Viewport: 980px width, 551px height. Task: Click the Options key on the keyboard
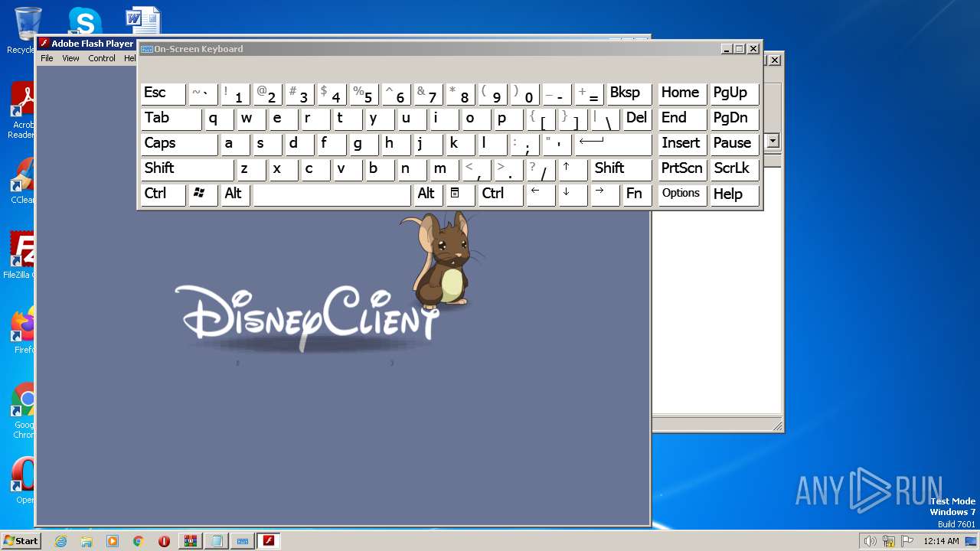682,194
